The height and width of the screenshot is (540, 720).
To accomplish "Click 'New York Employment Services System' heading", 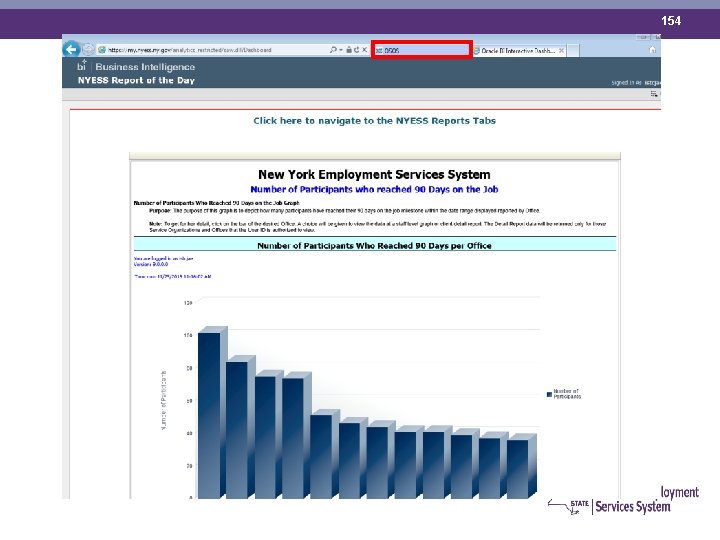I will click(374, 174).
